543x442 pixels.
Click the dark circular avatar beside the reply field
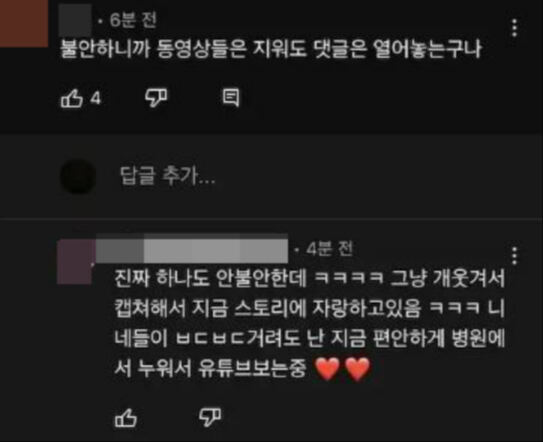pos(78,176)
